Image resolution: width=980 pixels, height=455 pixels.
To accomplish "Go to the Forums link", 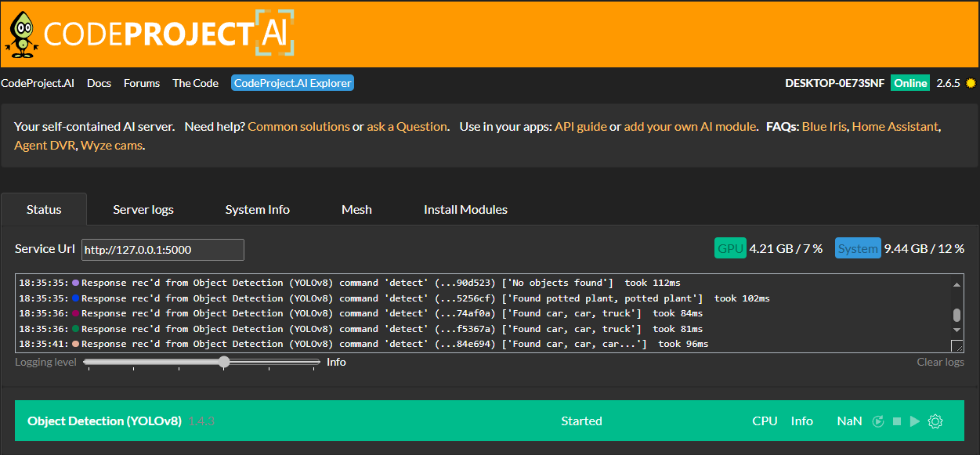I will point(142,83).
